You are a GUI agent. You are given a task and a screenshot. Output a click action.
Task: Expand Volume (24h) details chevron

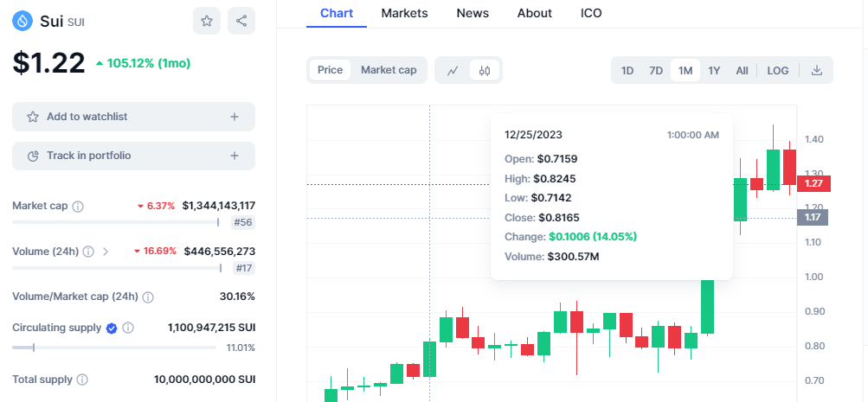(106, 252)
